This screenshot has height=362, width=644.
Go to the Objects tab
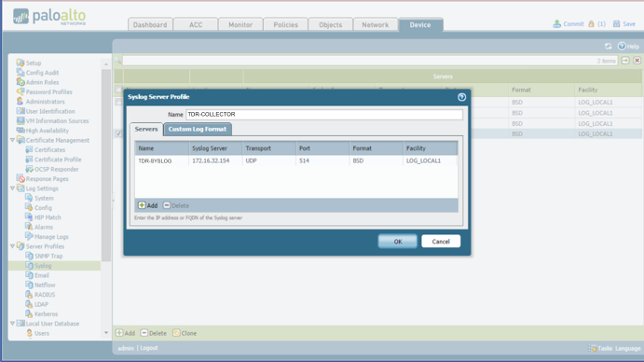pyautogui.click(x=330, y=24)
